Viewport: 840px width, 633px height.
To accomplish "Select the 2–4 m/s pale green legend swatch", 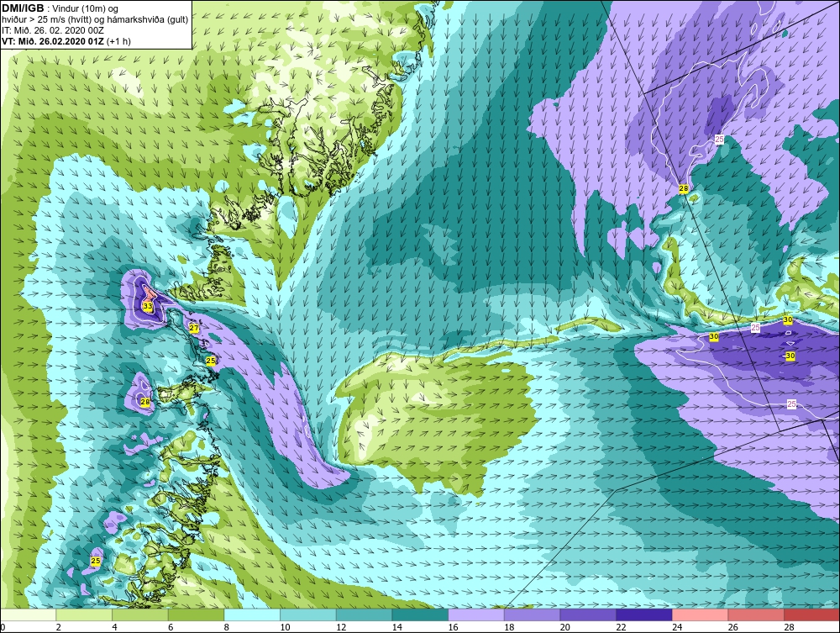I will 84,615.
